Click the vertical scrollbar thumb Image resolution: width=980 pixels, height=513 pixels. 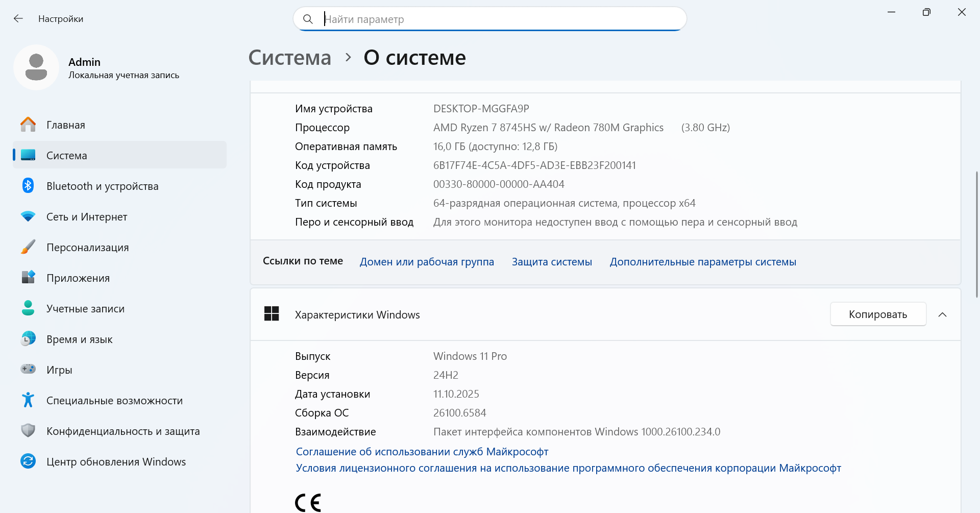pyautogui.click(x=977, y=234)
